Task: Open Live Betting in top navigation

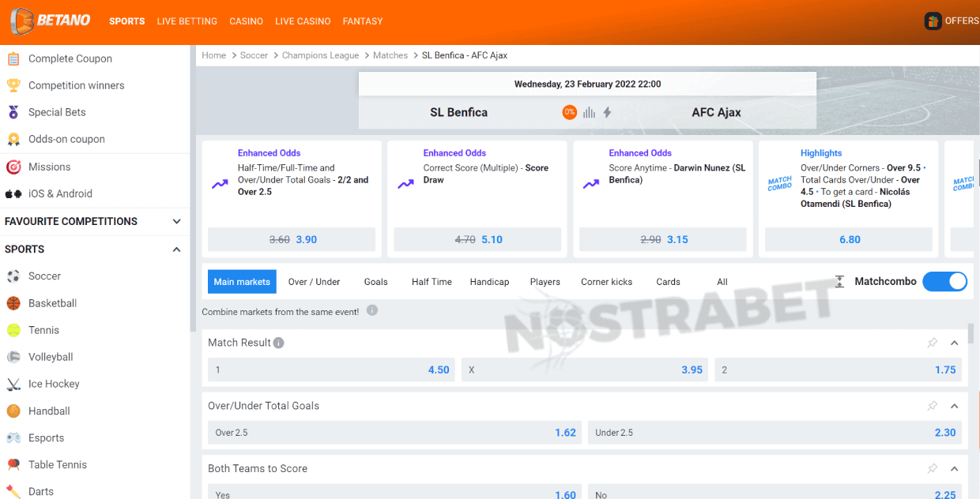Action: point(187,21)
